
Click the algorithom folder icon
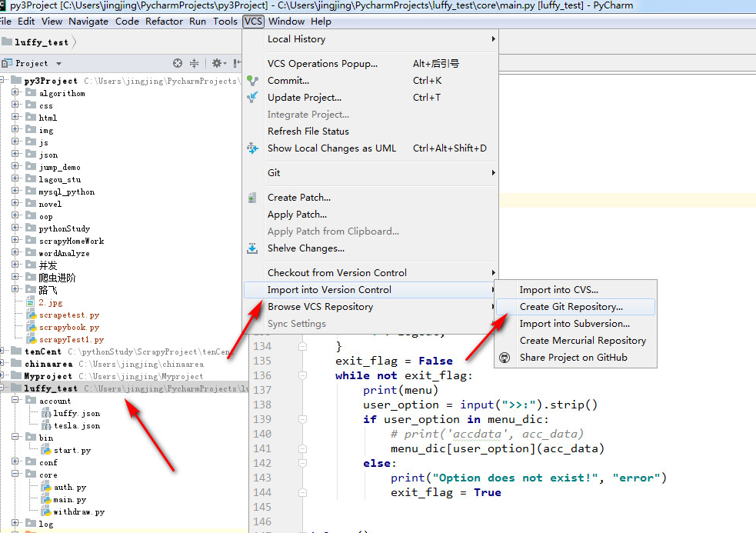[x=31, y=92]
